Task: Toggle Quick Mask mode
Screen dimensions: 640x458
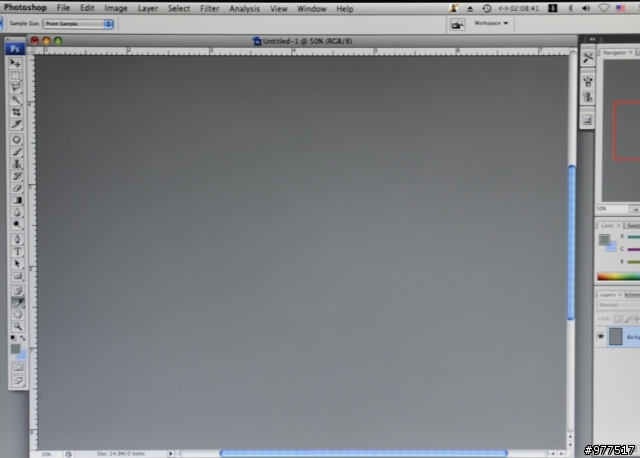Action: coord(18,367)
